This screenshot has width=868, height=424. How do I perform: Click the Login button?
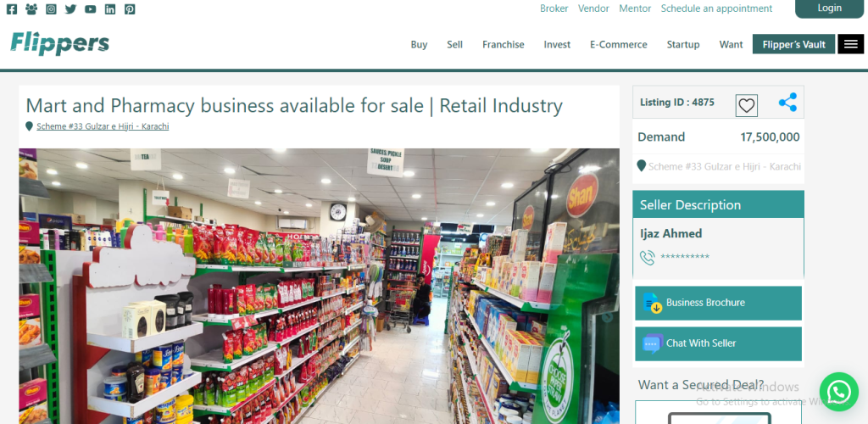(829, 8)
